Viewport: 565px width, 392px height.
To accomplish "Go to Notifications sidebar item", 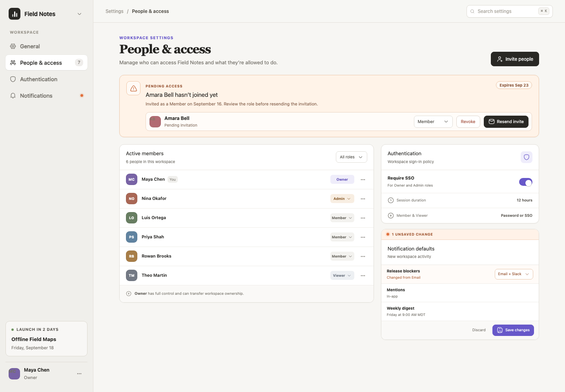I will pos(46,96).
